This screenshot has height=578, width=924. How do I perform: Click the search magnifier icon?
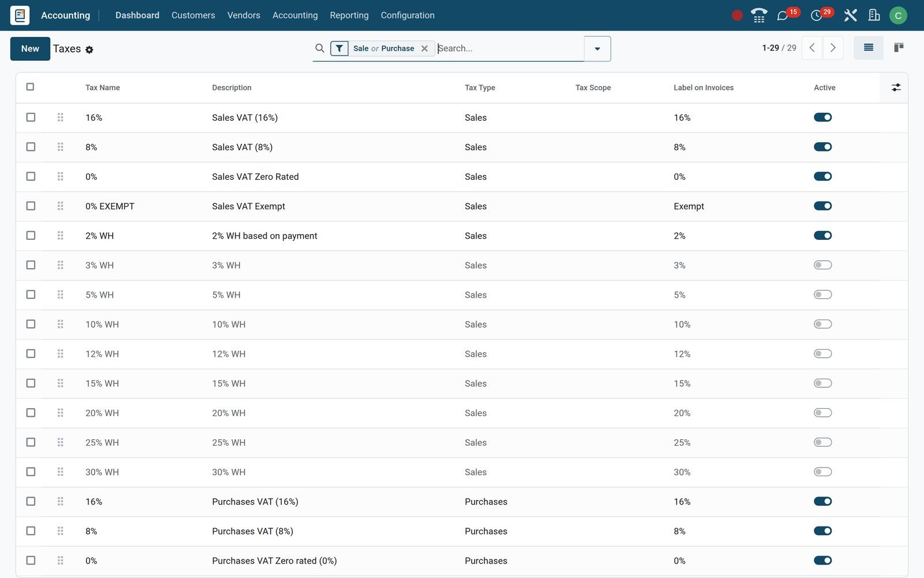320,49
